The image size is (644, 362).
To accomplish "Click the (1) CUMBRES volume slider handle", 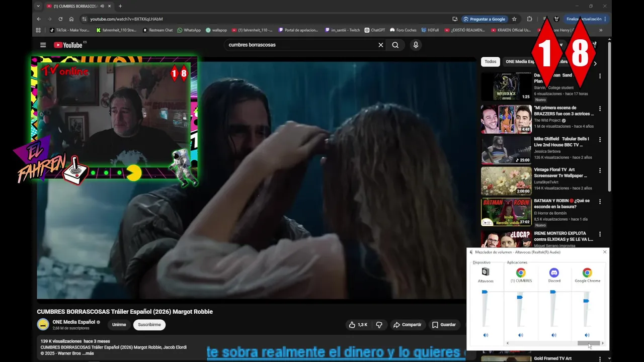I will click(x=520, y=297).
